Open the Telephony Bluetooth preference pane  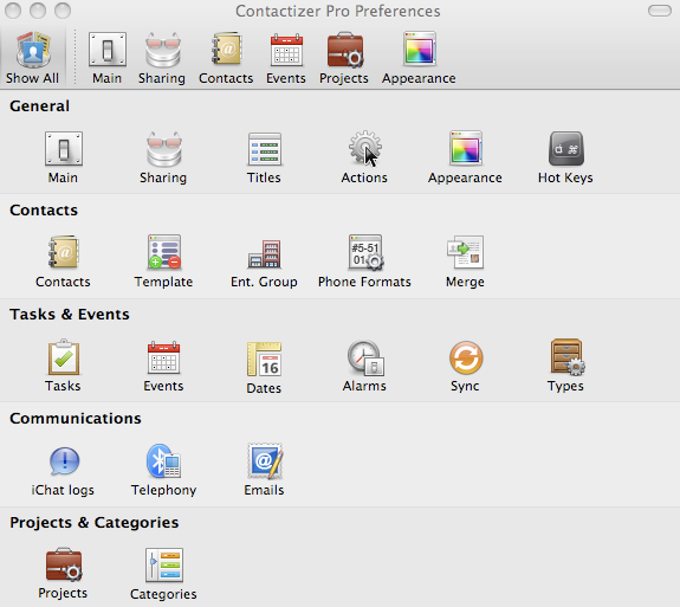click(x=163, y=470)
